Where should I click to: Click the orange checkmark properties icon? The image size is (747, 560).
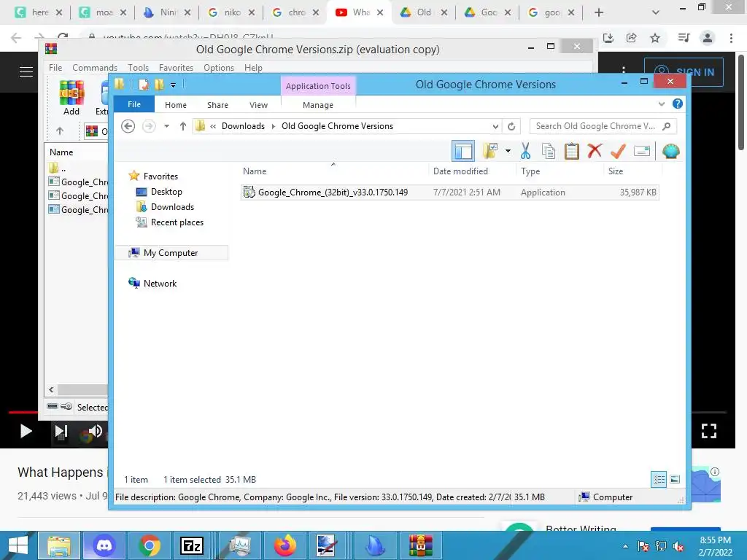pyautogui.click(x=618, y=152)
